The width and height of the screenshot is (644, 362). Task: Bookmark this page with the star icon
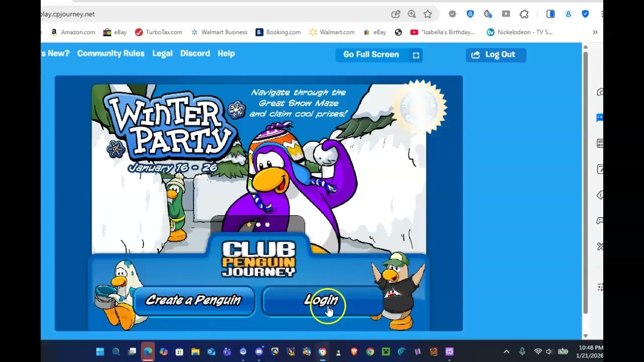tap(428, 14)
